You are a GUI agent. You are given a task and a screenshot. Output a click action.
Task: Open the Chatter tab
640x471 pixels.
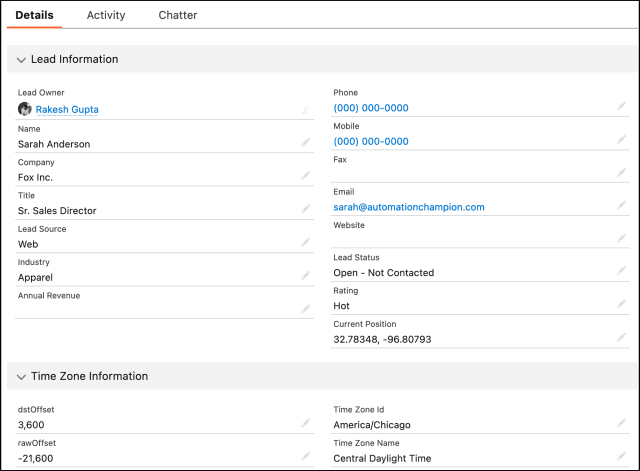pos(178,15)
